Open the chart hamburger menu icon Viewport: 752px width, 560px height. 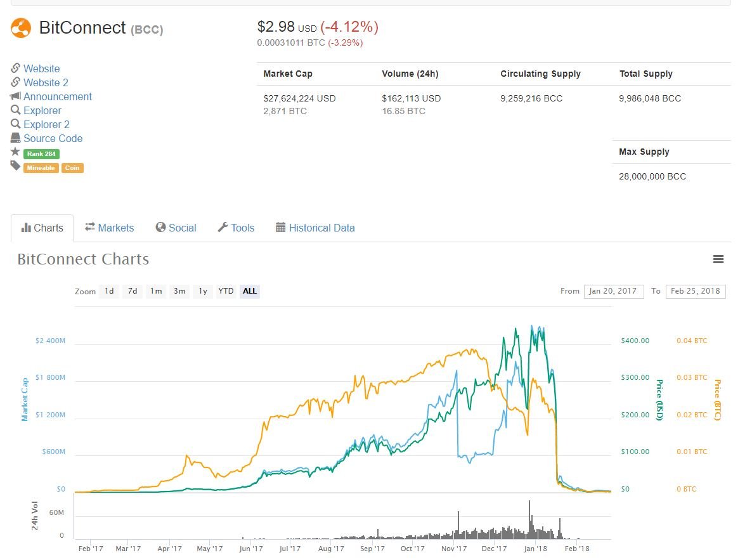point(718,259)
